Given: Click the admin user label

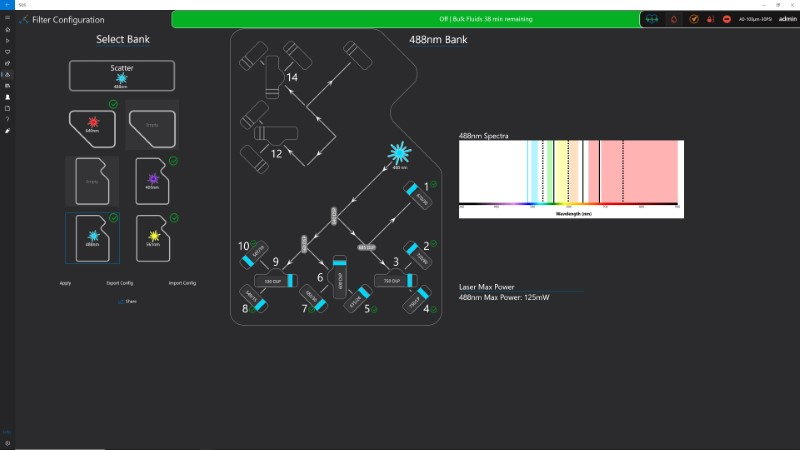Looking at the screenshot, I should (788, 19).
